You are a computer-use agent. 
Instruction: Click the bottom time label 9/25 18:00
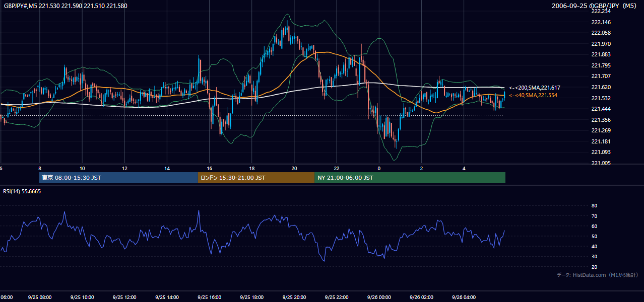(252, 297)
